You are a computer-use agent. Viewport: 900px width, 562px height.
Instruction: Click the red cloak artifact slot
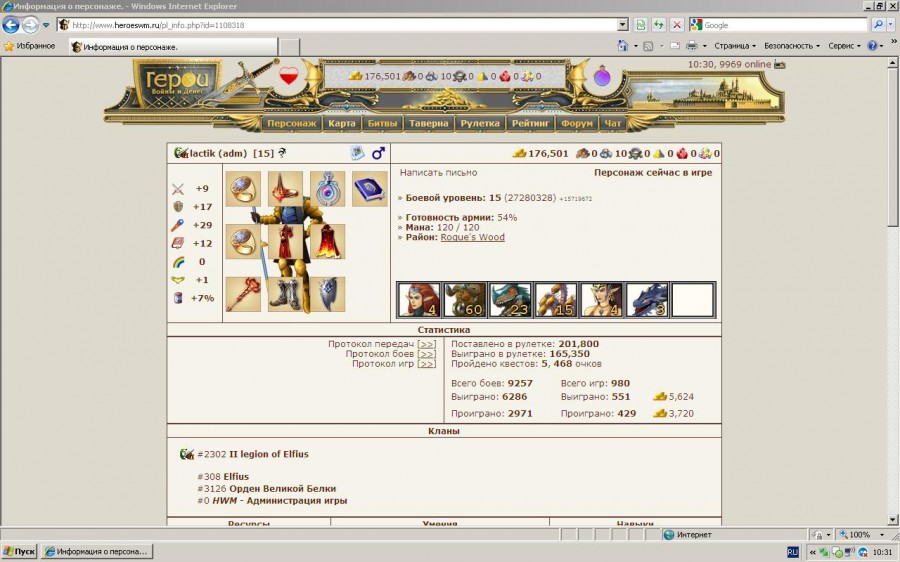click(327, 241)
